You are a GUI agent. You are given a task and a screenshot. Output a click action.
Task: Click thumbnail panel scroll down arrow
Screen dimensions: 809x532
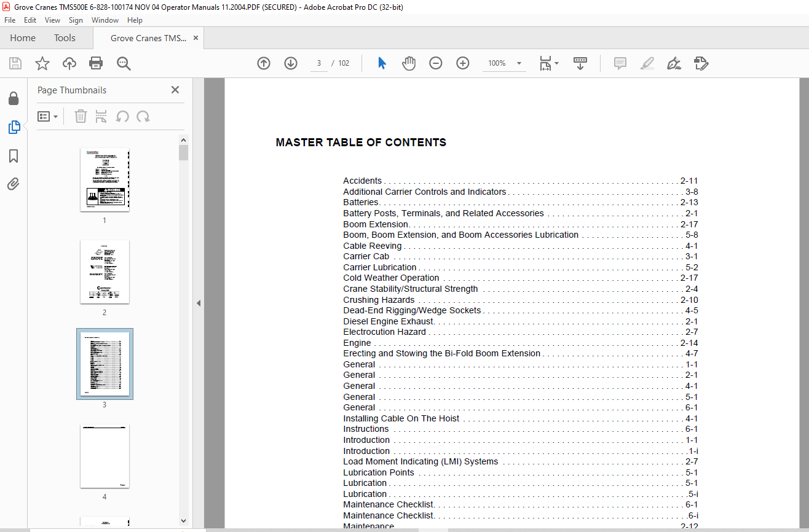point(183,521)
